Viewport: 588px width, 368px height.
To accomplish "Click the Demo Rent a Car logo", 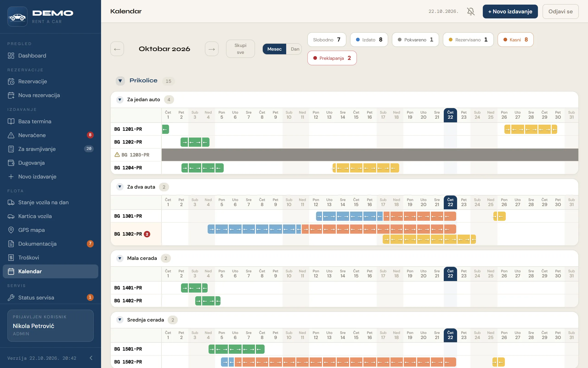I will click(x=17, y=17).
